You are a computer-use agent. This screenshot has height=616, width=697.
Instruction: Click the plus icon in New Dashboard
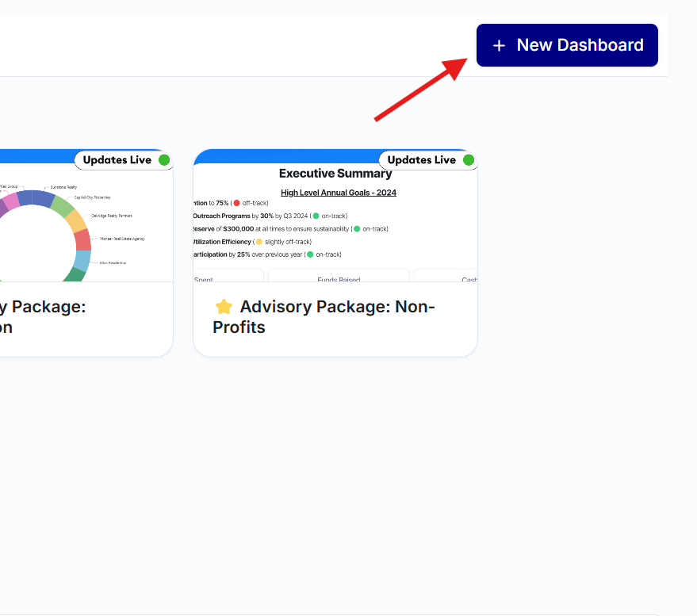[x=499, y=45]
